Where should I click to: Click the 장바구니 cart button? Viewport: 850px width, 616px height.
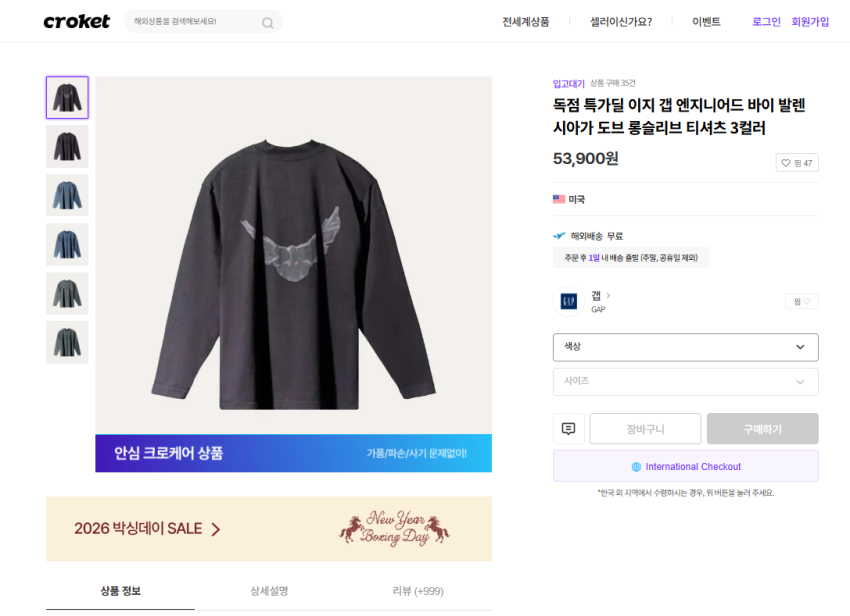coord(645,429)
